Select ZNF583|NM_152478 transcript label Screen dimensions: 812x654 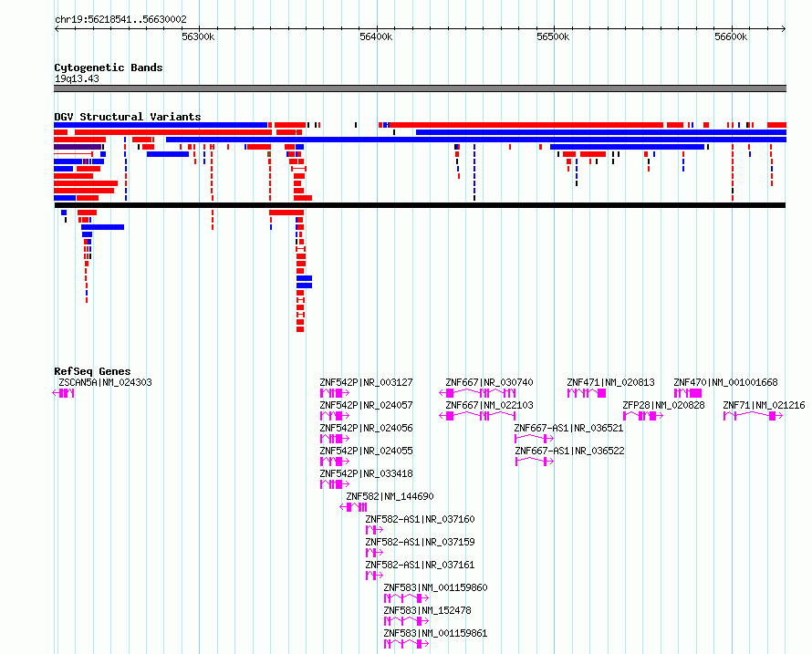pyautogui.click(x=427, y=610)
